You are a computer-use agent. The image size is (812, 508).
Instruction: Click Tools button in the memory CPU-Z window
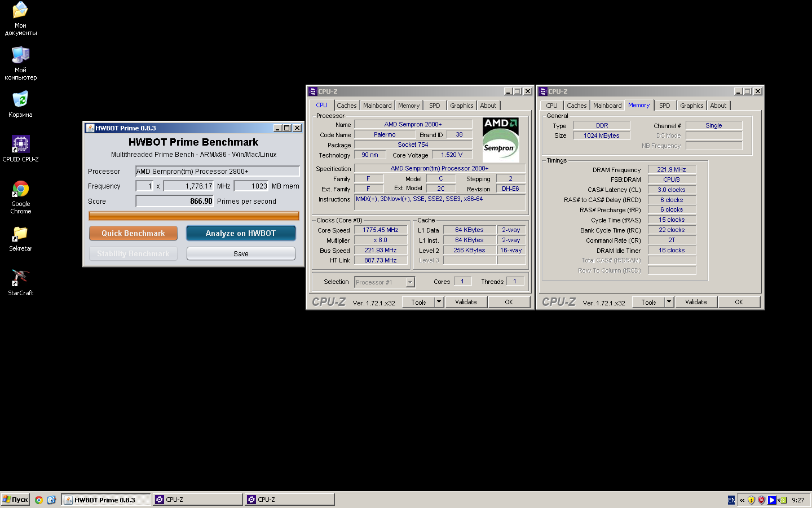point(648,302)
